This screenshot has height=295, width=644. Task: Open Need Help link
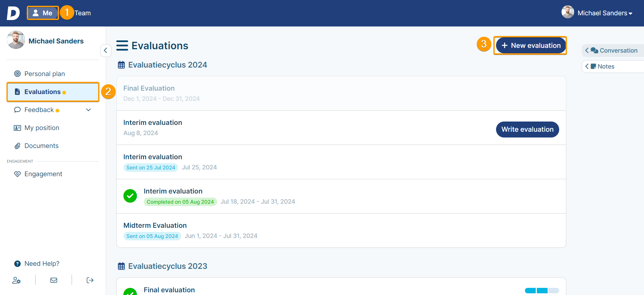[42, 263]
